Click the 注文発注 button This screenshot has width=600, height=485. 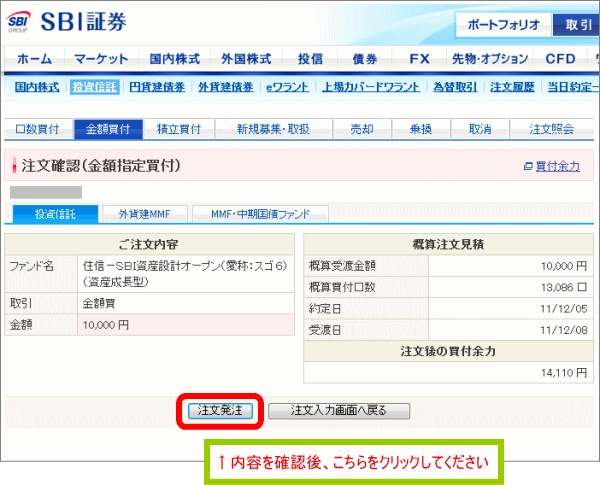[220, 411]
